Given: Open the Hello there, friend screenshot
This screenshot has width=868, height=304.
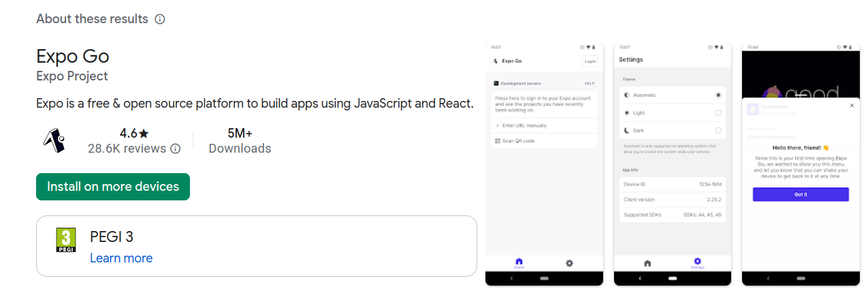Looking at the screenshot, I should 801,164.
